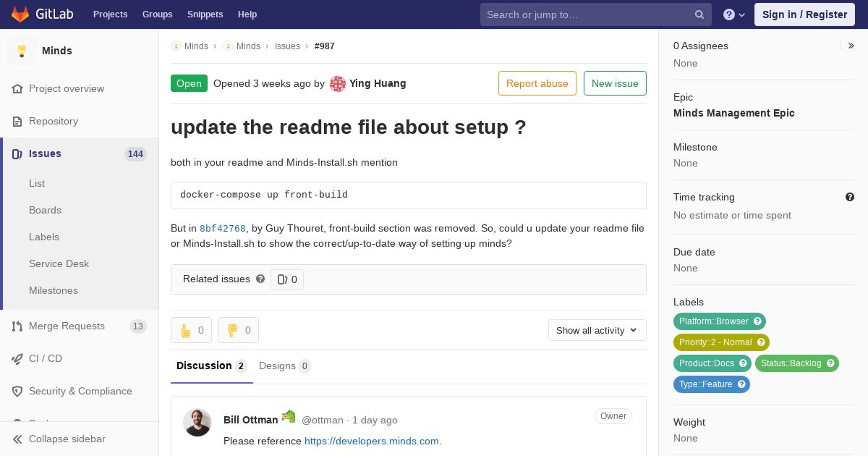Click the Platform::Browser label help icon
This screenshot has height=456, width=868.
757,321
